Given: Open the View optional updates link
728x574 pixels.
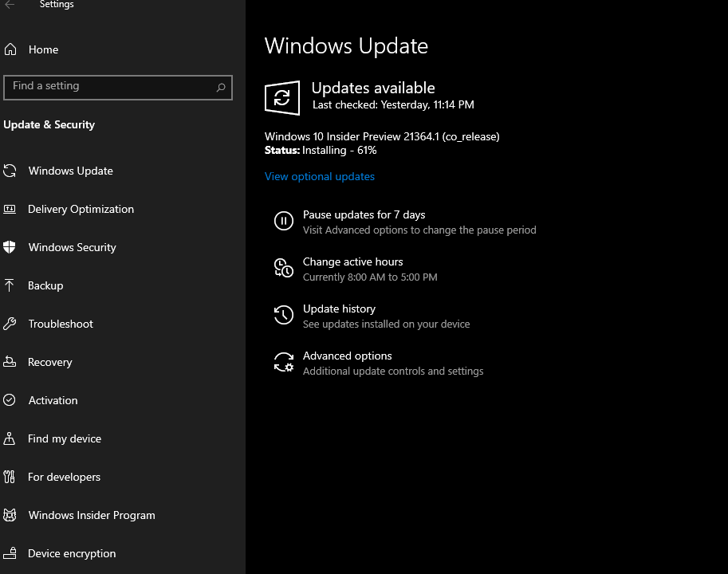Looking at the screenshot, I should coord(319,176).
